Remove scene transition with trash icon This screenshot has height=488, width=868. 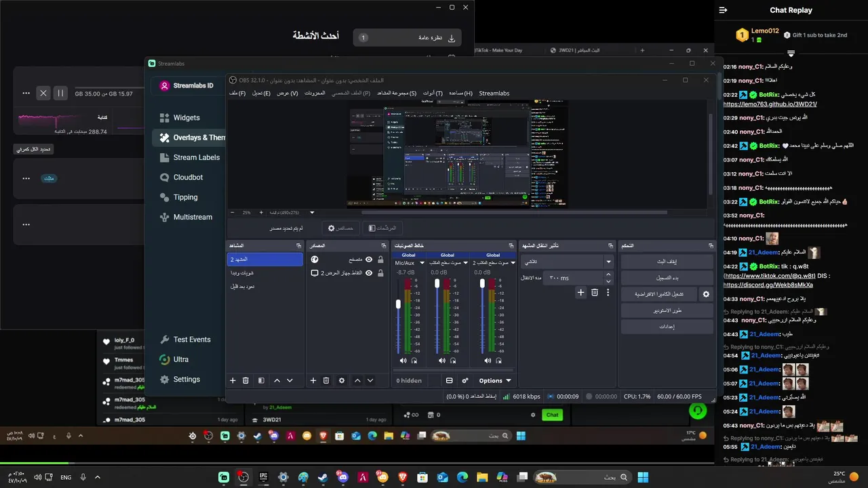click(595, 293)
